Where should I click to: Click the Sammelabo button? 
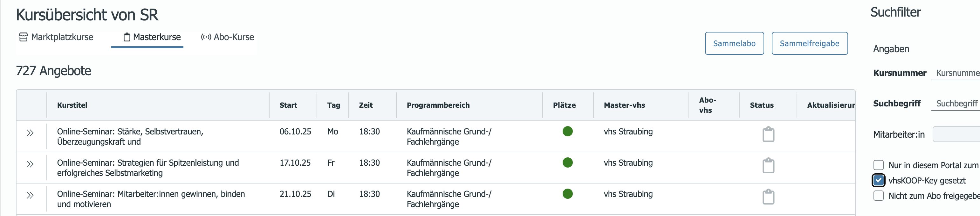tap(734, 43)
